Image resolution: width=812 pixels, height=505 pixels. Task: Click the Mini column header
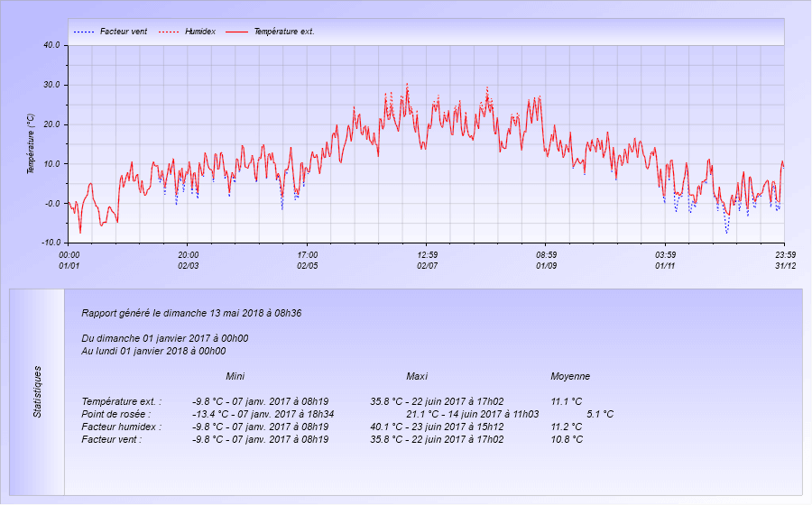coord(235,376)
